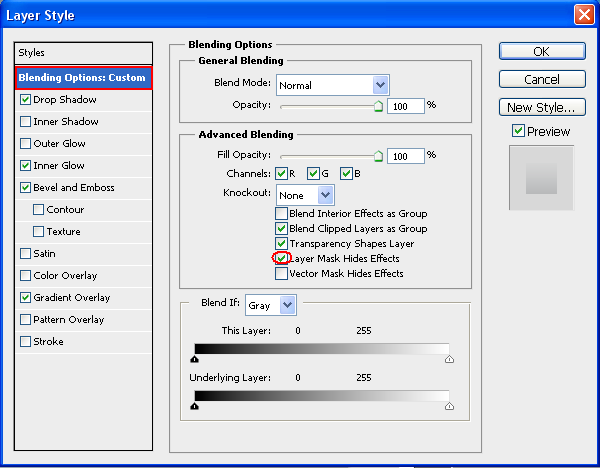Click the general Opacity slider handle
This screenshot has height=468, width=600.
coord(378,106)
